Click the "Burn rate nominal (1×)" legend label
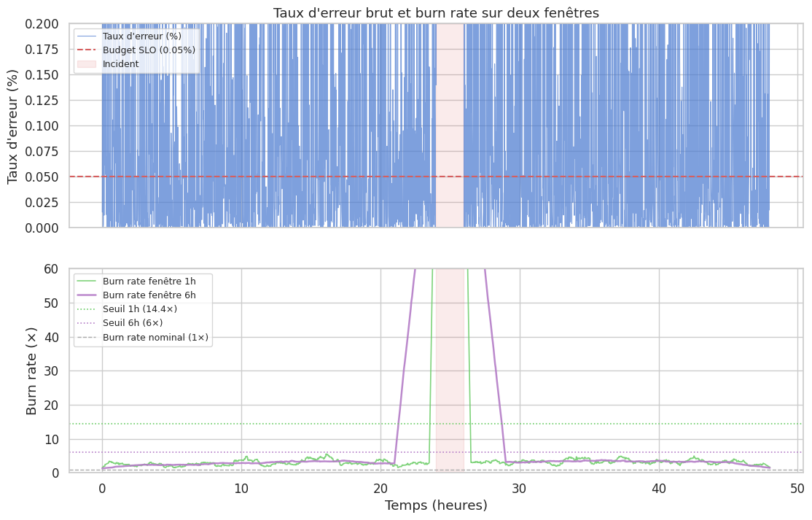This screenshot has width=812, height=520. coord(155,337)
